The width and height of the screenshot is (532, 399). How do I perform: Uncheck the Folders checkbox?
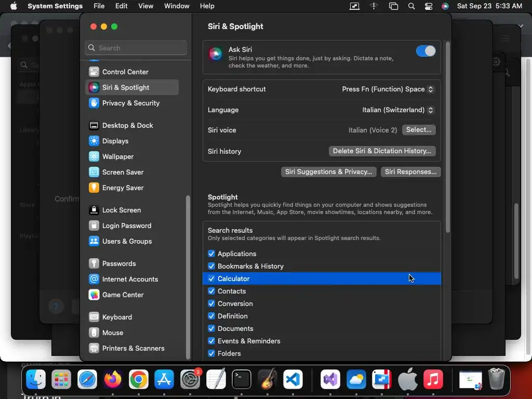point(211,353)
